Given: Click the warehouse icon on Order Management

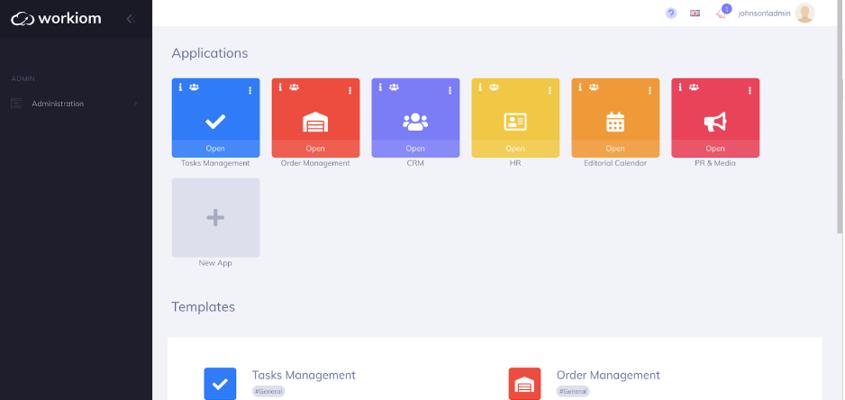Looking at the screenshot, I should (x=315, y=122).
